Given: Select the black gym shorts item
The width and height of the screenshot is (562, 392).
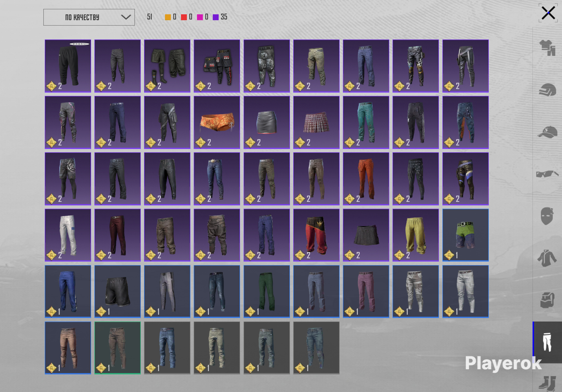Looking at the screenshot, I should (x=117, y=291).
